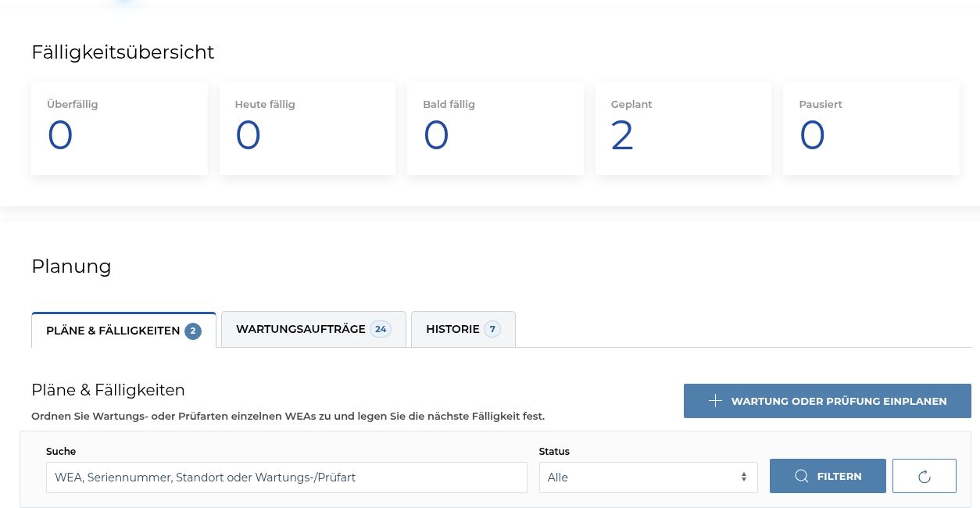Click magnifier icon on Filtern button
The height and width of the screenshot is (508, 980).
(x=801, y=476)
